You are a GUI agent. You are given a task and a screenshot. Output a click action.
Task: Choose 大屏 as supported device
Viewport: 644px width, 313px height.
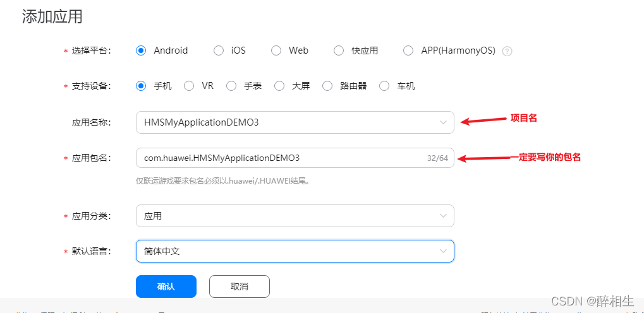pos(279,86)
